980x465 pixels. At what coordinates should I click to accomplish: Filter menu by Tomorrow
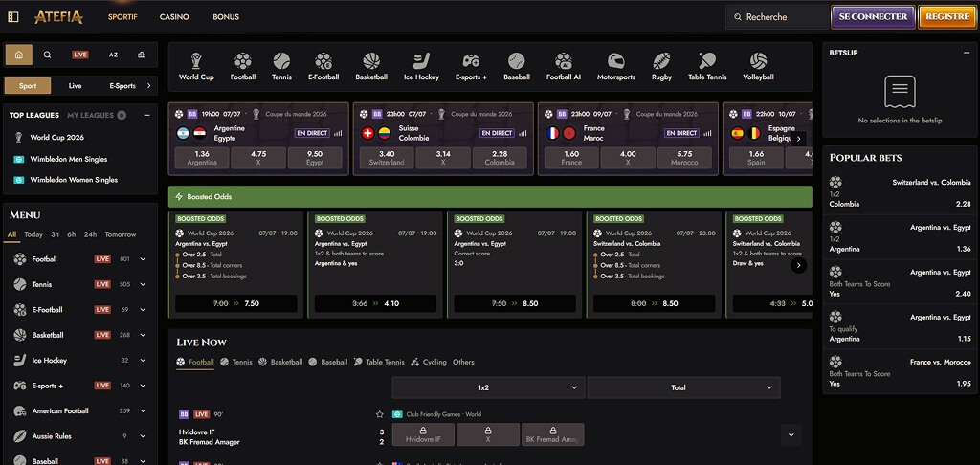point(120,234)
